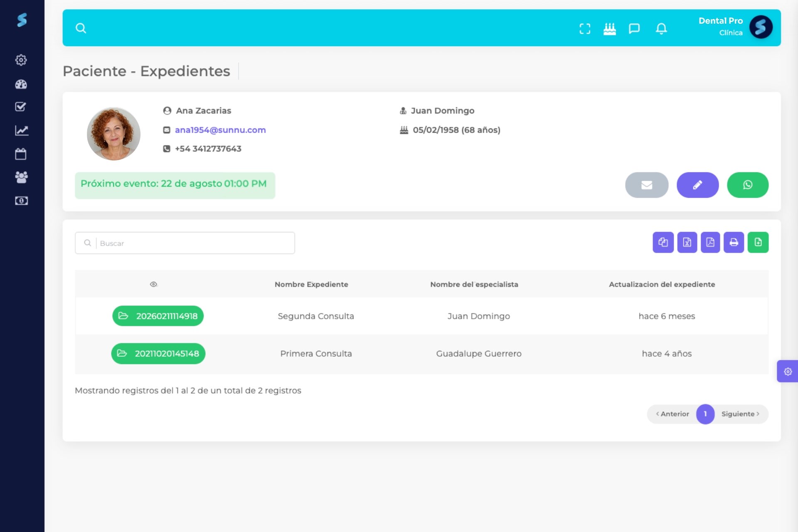Viewport: 798px width, 532px height.
Task: Open the birthdays cake icon
Action: [x=610, y=29]
